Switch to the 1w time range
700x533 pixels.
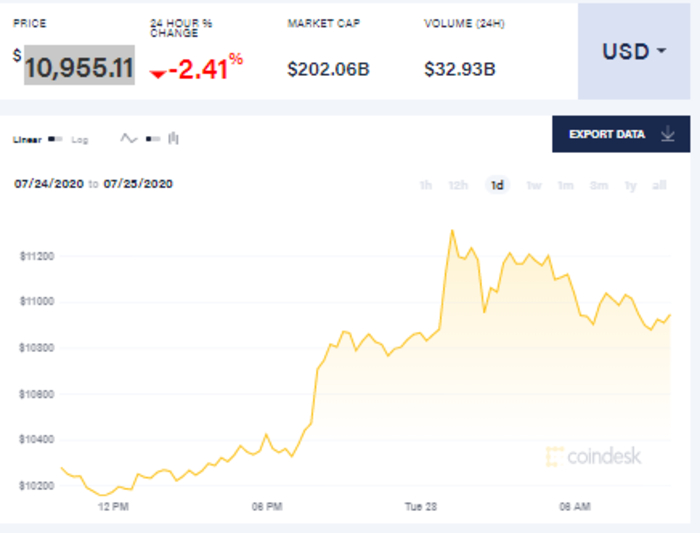pos(533,185)
